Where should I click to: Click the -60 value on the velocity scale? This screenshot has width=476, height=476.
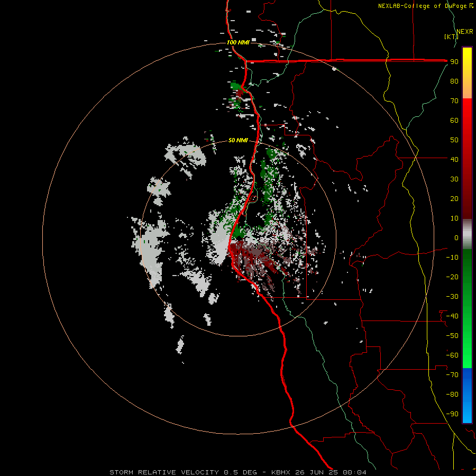click(452, 355)
